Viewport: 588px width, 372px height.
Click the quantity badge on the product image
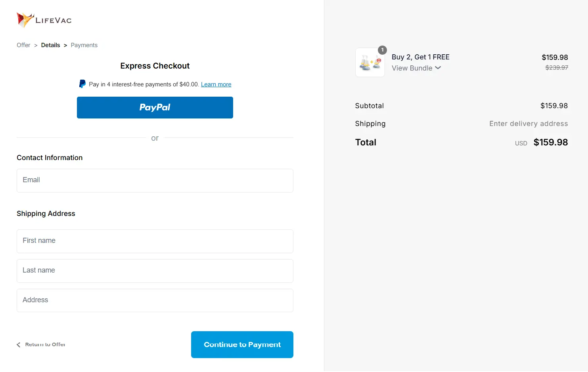tap(382, 50)
